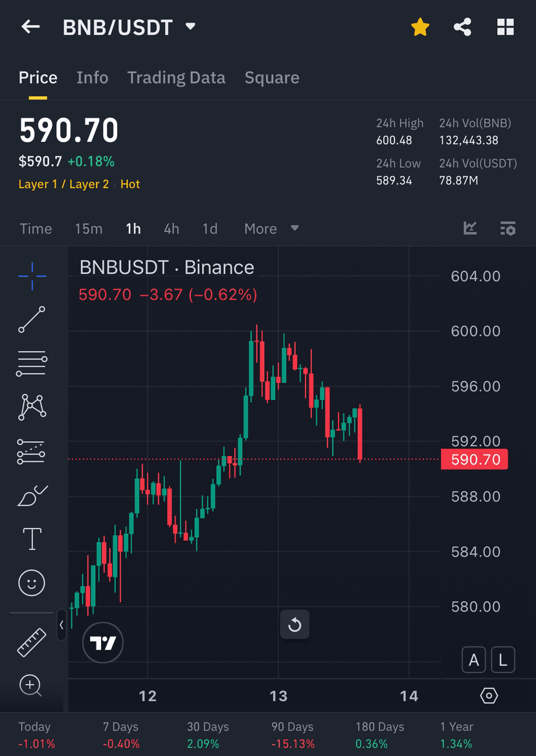Open the BNB/USDT pair selector dropdown
Screen dimensions: 536x756
(x=191, y=26)
